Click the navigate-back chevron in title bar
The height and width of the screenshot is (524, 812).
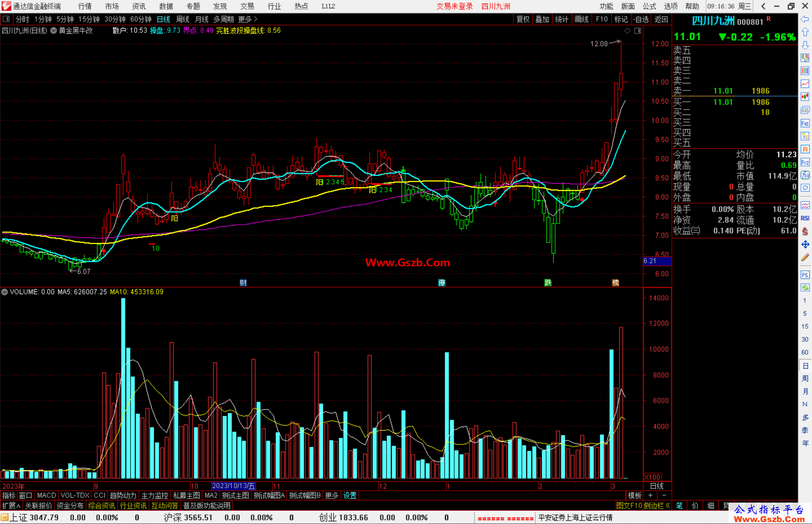tap(763, 6)
